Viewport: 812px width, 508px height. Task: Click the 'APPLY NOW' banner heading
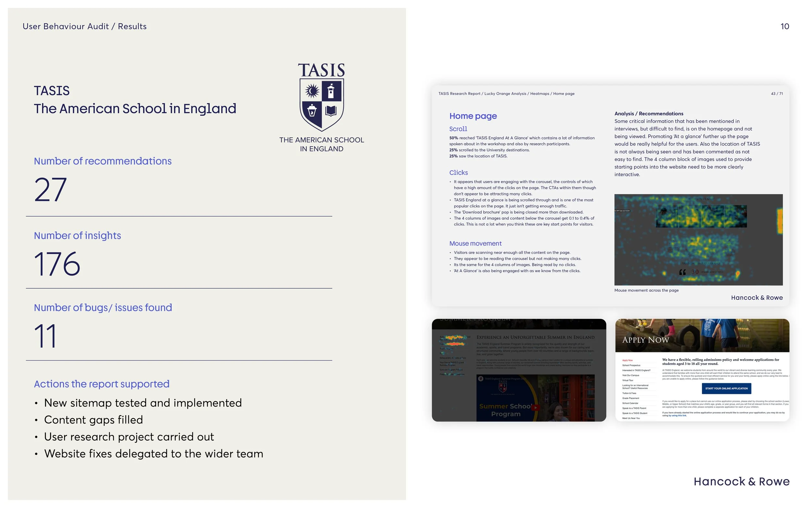coord(645,340)
